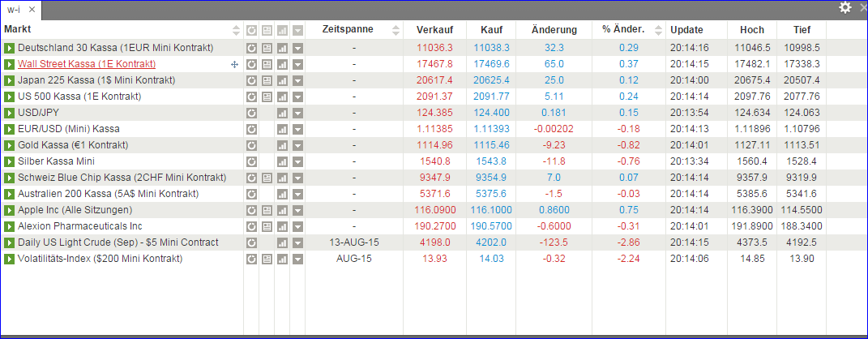This screenshot has width=868, height=339.
Task: Open Alexion Pharmaceuticals Inc market name
Action: 79,226
